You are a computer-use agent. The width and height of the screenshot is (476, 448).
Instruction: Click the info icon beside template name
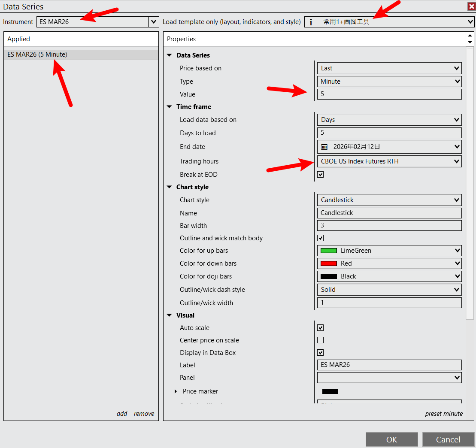pos(311,22)
